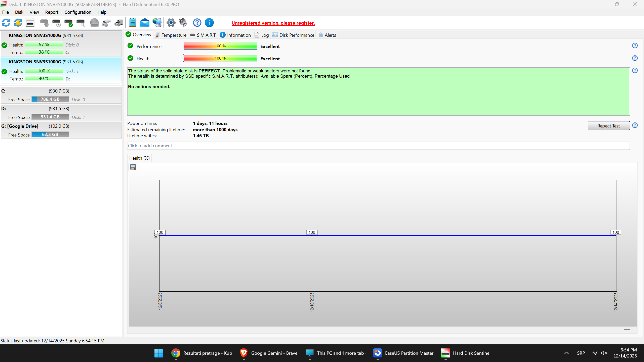This screenshot has width=644, height=362.
Task: Open the Report menu
Action: (52, 12)
